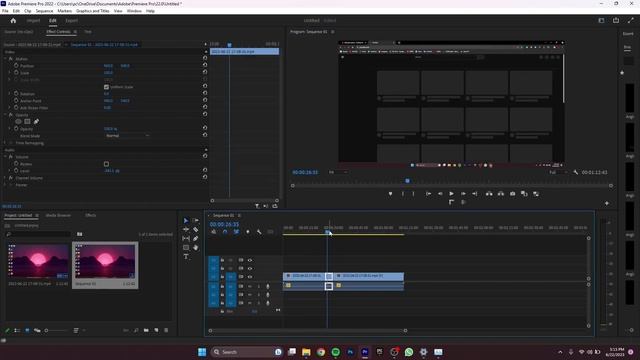Select the Ripple Edit tool

pos(186,230)
